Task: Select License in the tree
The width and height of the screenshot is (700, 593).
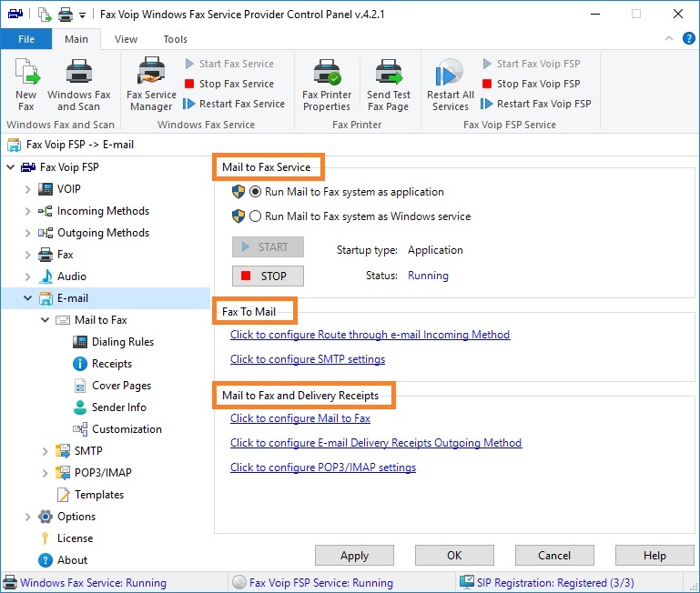Action: [x=75, y=538]
